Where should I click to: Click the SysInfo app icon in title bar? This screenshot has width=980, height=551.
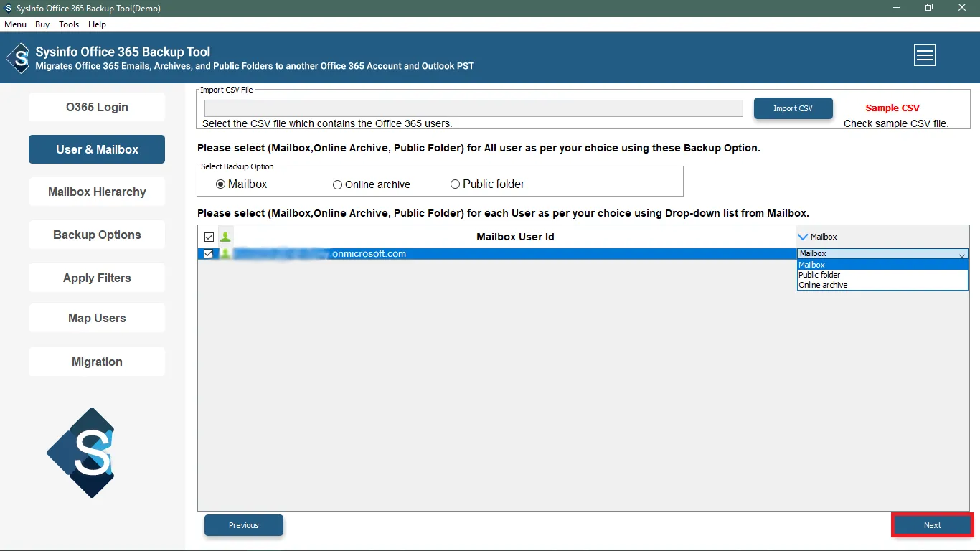click(x=8, y=8)
